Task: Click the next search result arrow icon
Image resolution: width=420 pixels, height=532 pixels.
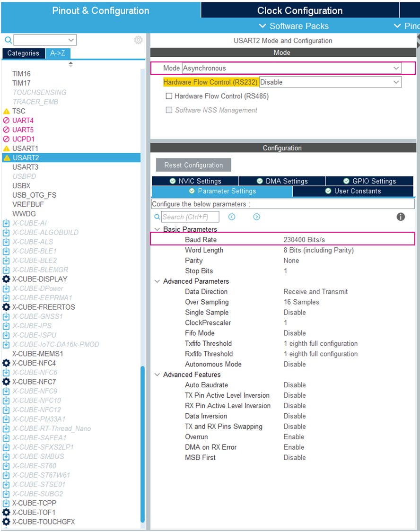Action: pos(256,217)
